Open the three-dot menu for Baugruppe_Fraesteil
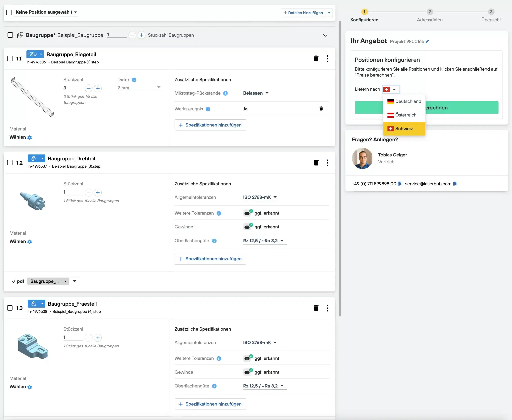The image size is (512, 420). point(327,308)
